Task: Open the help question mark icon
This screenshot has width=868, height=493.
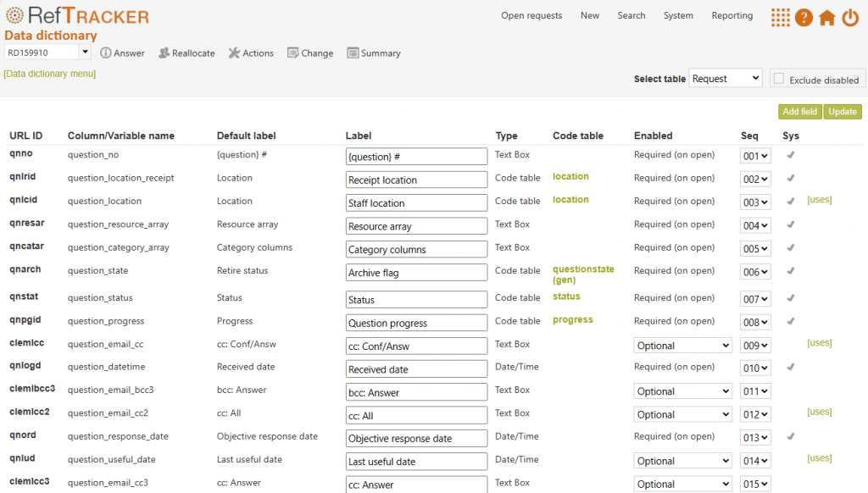Action: tap(804, 17)
